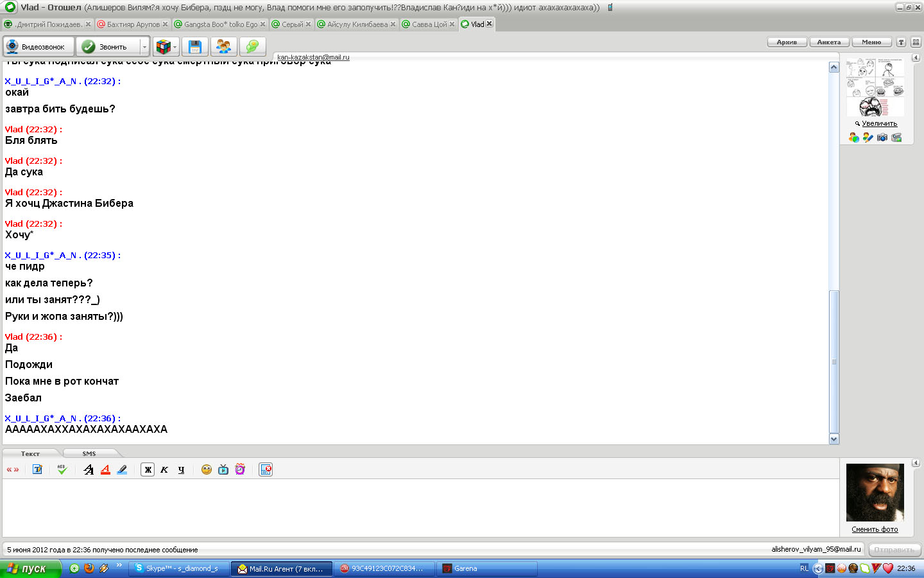The width and height of the screenshot is (924, 578).
Task: Select the Текст input tab
Action: (x=30, y=453)
